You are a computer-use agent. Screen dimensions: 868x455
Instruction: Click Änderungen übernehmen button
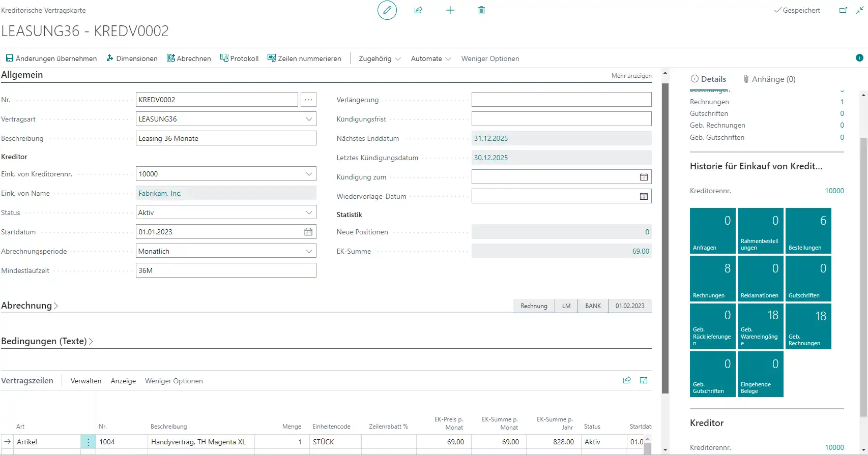pyautogui.click(x=51, y=58)
